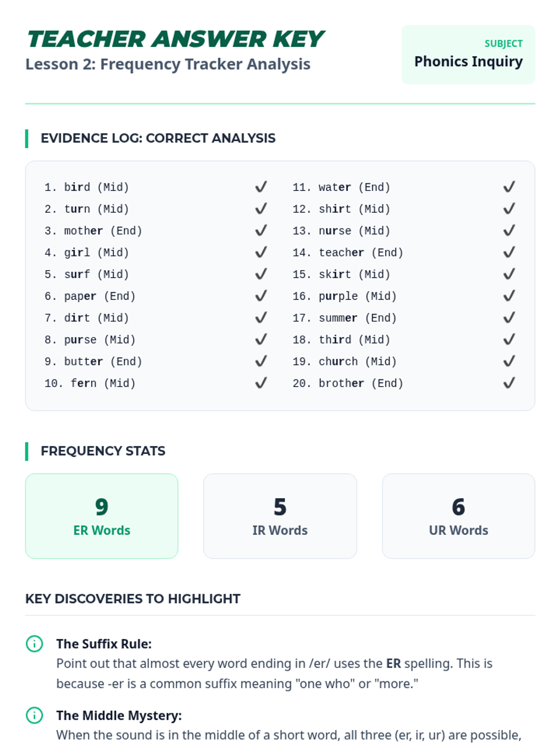560x747 pixels.
Task: Click the checkmark beside water (End)
Action: (x=509, y=187)
